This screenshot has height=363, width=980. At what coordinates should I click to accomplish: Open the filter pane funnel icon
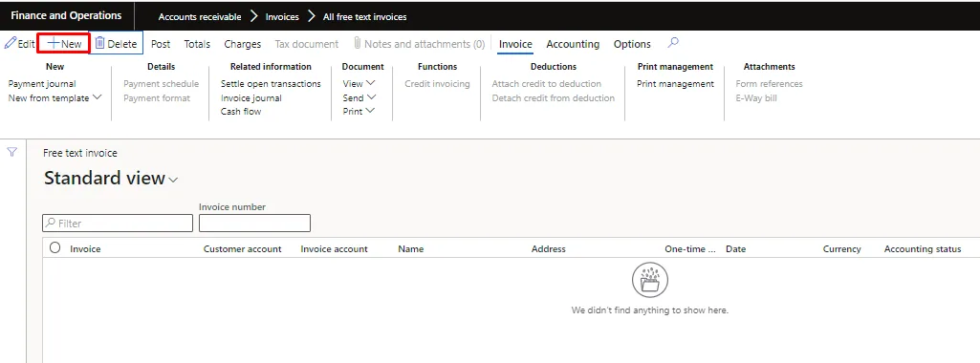point(11,152)
